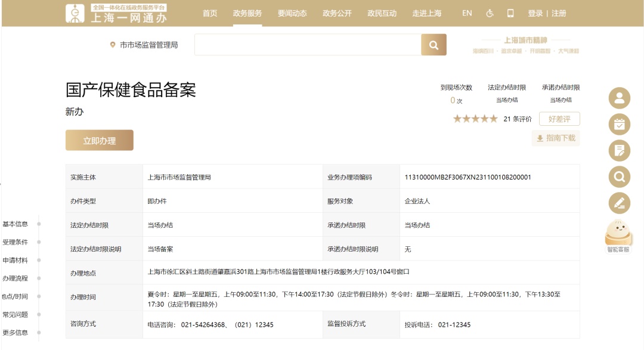The image size is (644, 350).
Task: Jump to 申请材料 in side navigation
Action: click(16, 261)
